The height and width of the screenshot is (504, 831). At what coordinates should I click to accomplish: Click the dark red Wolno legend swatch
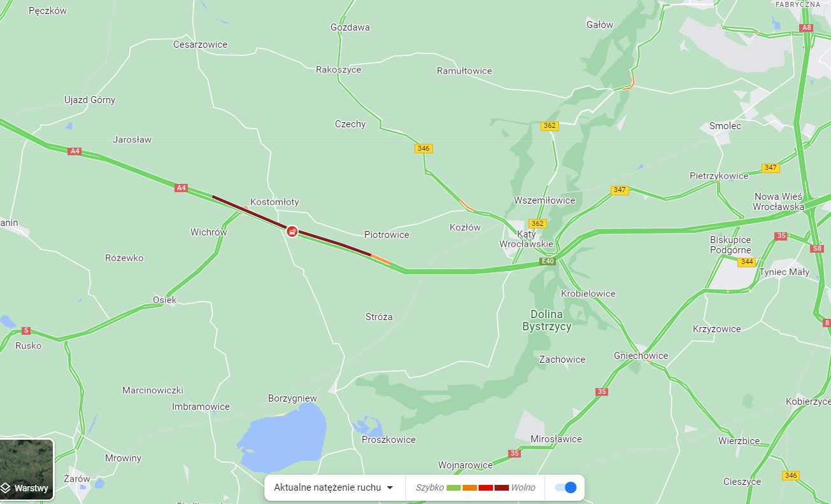click(x=502, y=487)
